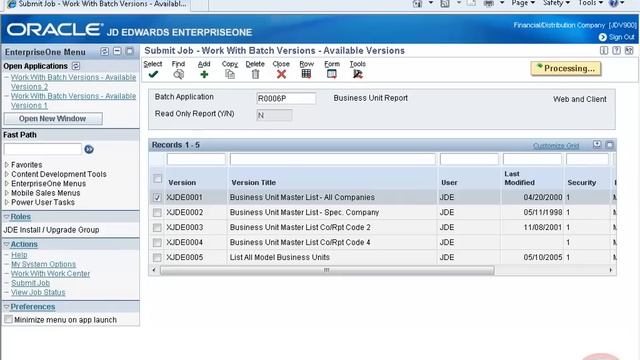Collapse the Preferences section
The height and width of the screenshot is (360, 640).
tap(7, 307)
